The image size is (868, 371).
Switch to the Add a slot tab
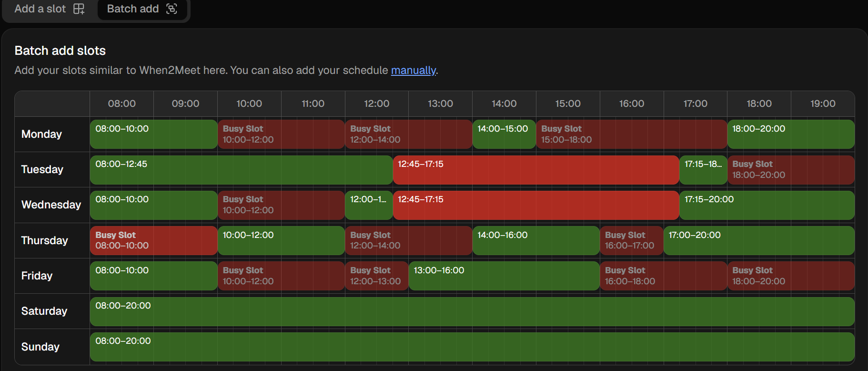click(50, 9)
